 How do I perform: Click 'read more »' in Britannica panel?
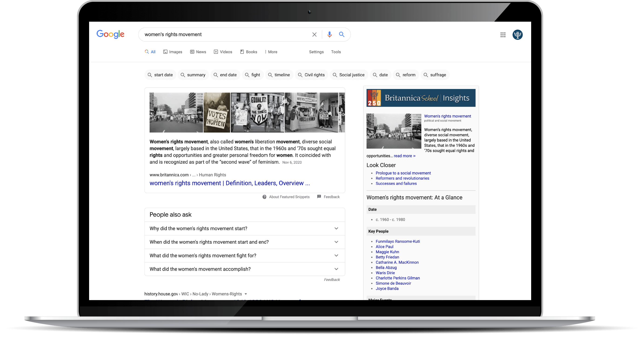pyautogui.click(x=405, y=156)
